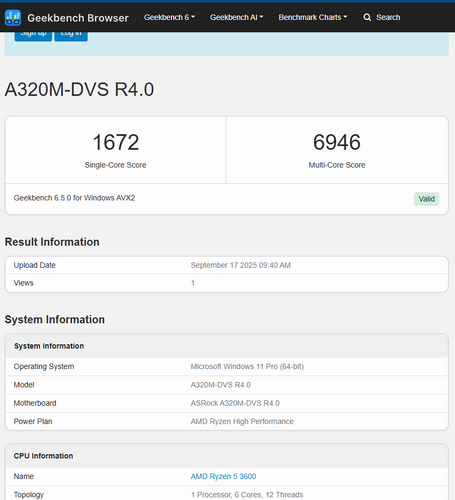Viewport: 455px width, 500px height.
Task: Select the 1672 single-core score
Action: (116, 142)
